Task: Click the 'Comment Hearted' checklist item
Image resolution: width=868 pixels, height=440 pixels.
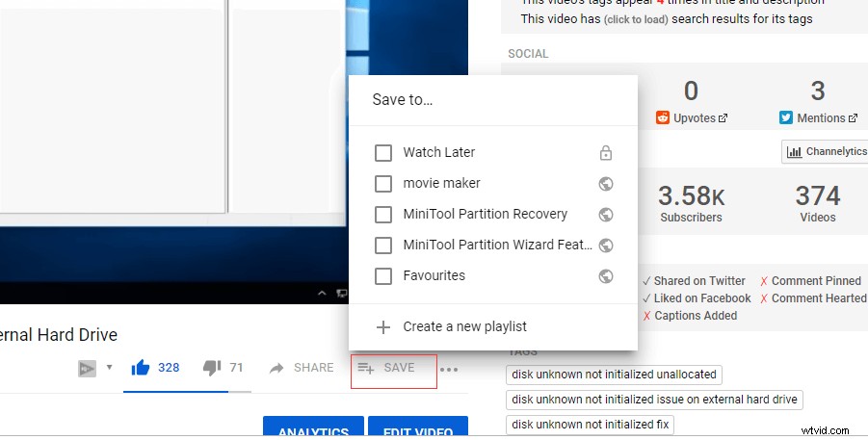Action: tap(813, 298)
